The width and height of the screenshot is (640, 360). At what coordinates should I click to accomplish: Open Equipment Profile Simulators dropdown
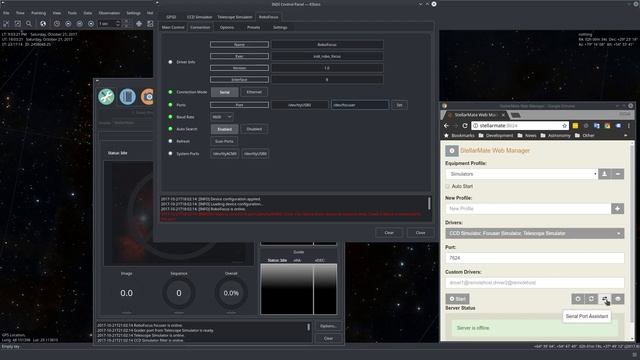(x=521, y=174)
